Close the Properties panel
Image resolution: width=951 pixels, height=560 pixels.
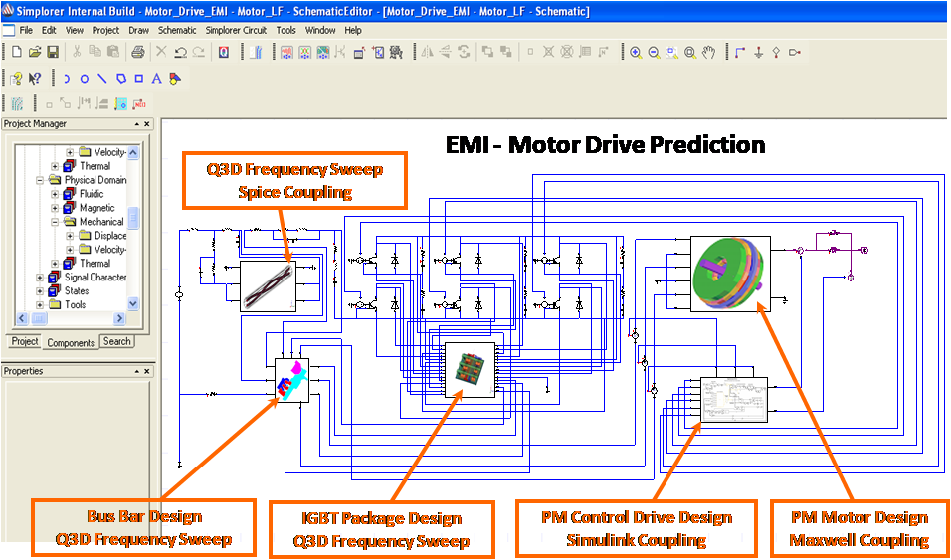(148, 371)
